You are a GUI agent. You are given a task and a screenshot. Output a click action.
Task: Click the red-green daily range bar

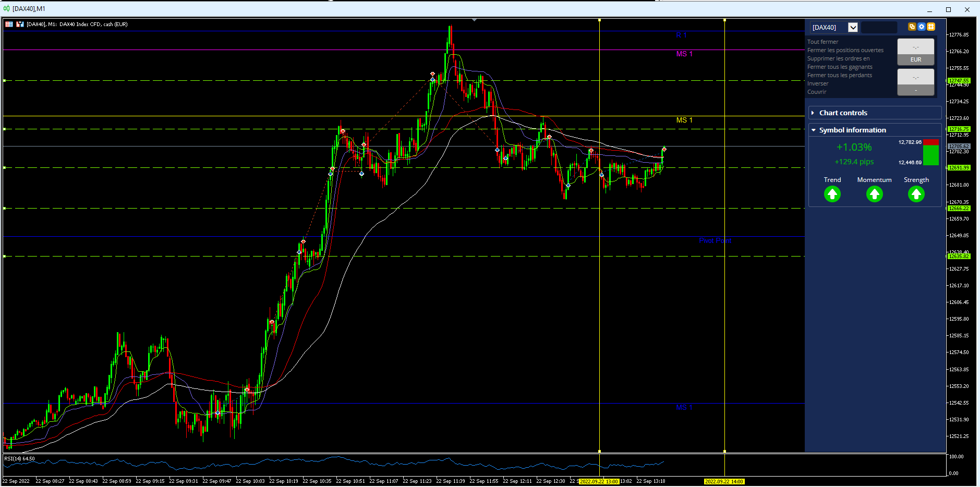(931, 152)
